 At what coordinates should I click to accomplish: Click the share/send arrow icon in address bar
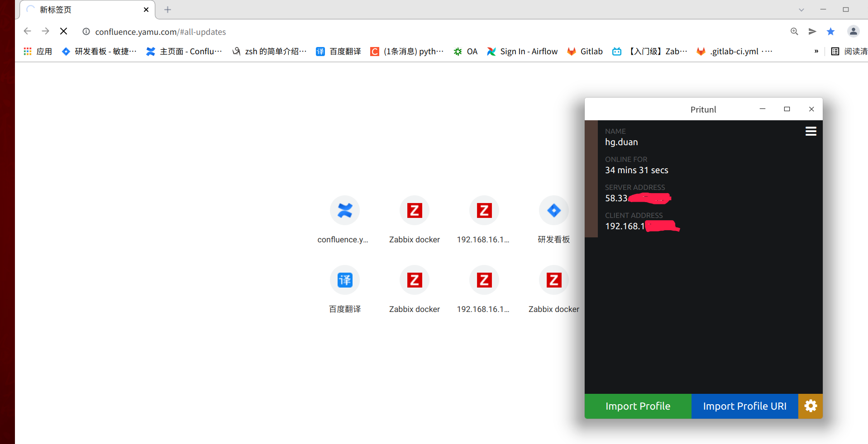(x=812, y=32)
